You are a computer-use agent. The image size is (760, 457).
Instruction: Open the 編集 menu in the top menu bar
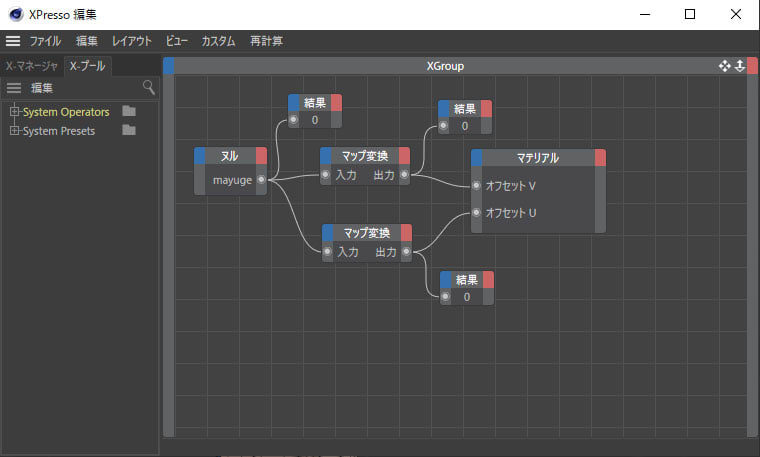87,41
